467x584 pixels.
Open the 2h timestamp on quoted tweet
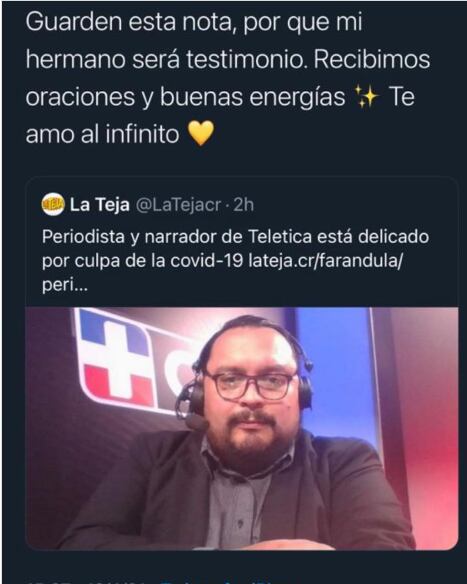coord(244,205)
